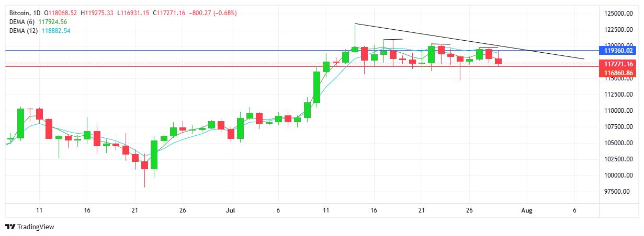
Task: Click the red price label 116860.86
Action: coord(619,73)
